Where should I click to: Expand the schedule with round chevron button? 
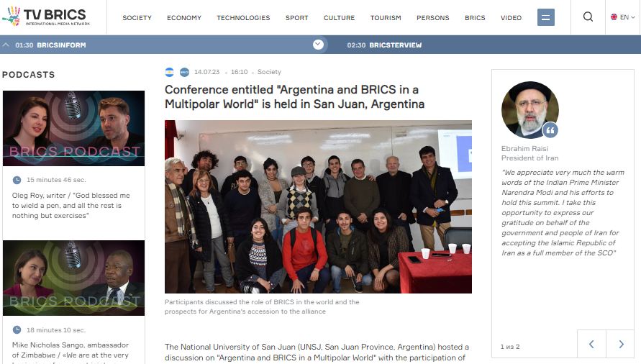(x=319, y=45)
